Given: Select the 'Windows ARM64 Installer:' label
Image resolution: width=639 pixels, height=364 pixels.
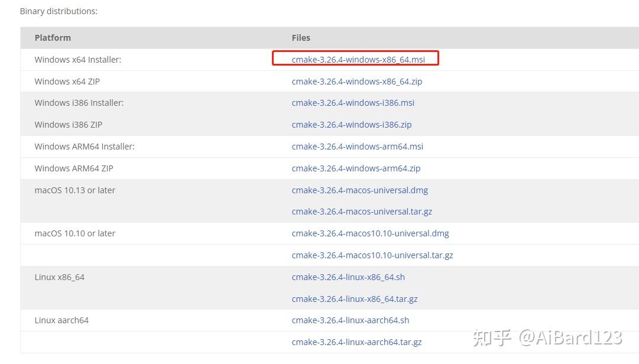Looking at the screenshot, I should pyautogui.click(x=85, y=147).
